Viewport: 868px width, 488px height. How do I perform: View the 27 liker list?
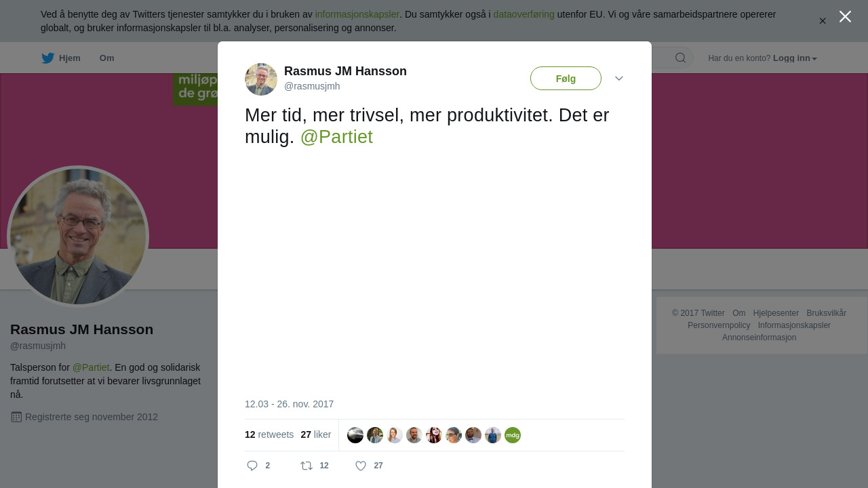click(x=316, y=434)
